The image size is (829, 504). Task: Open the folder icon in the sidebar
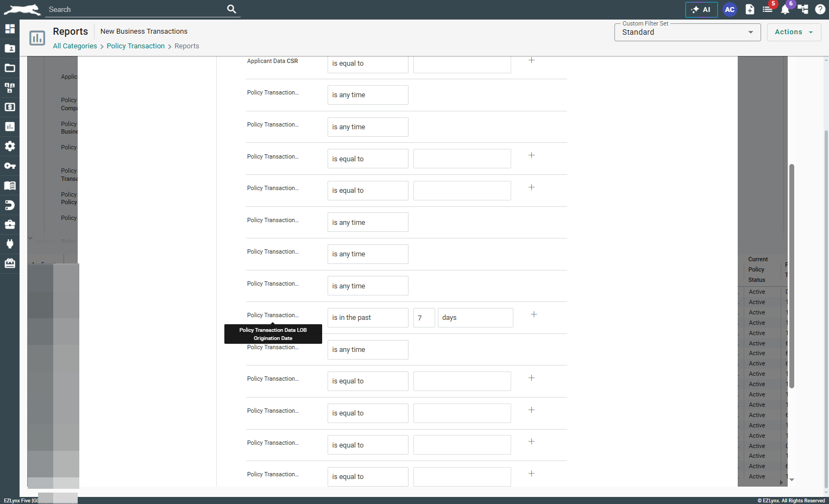coord(10,68)
